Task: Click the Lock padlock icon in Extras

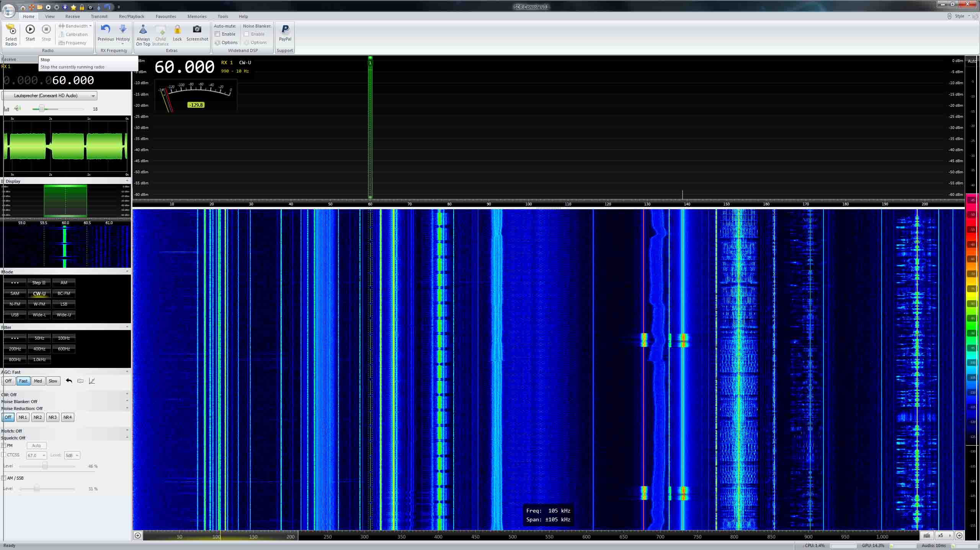Action: (x=177, y=29)
